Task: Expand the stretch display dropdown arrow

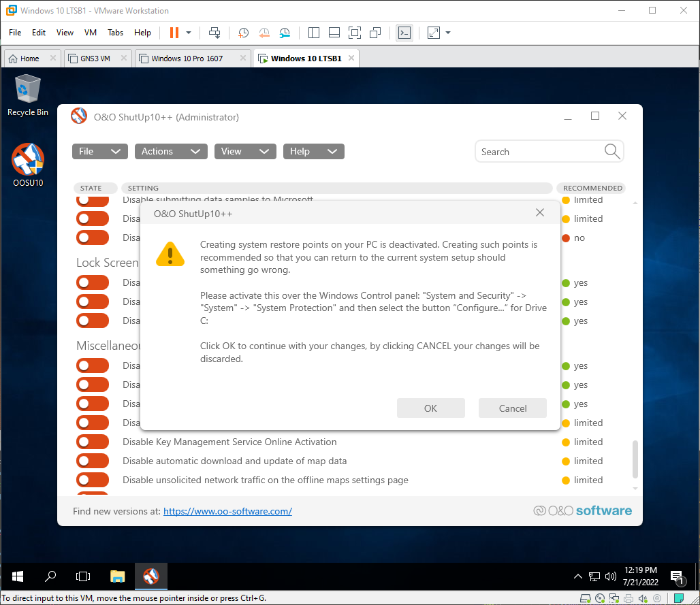Action: point(448,33)
